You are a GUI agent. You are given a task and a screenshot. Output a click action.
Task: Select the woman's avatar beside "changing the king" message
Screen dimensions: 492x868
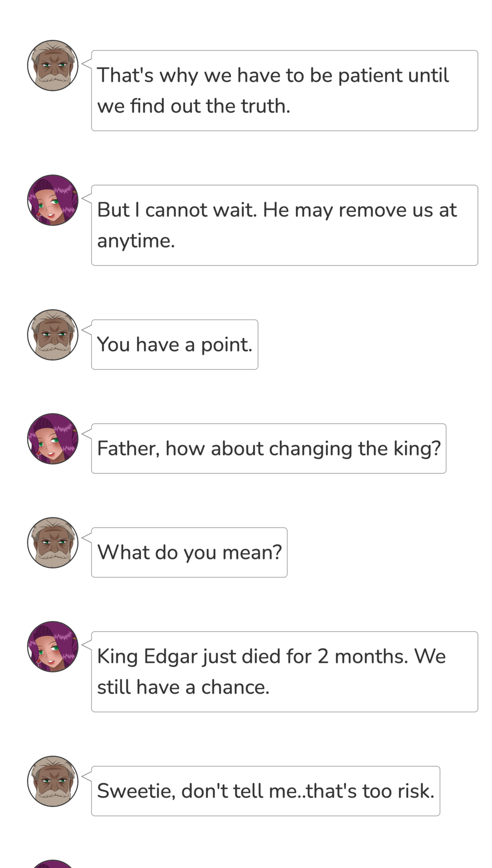click(53, 439)
